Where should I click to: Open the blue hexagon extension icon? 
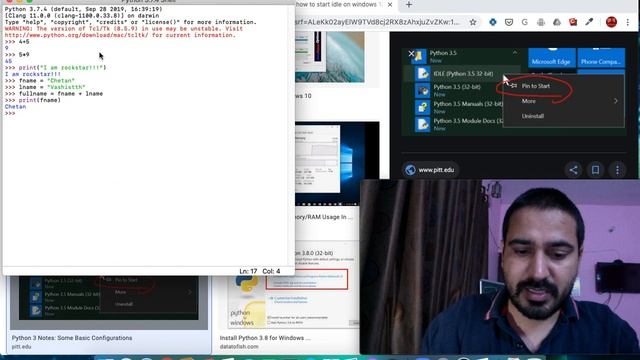[493, 22]
